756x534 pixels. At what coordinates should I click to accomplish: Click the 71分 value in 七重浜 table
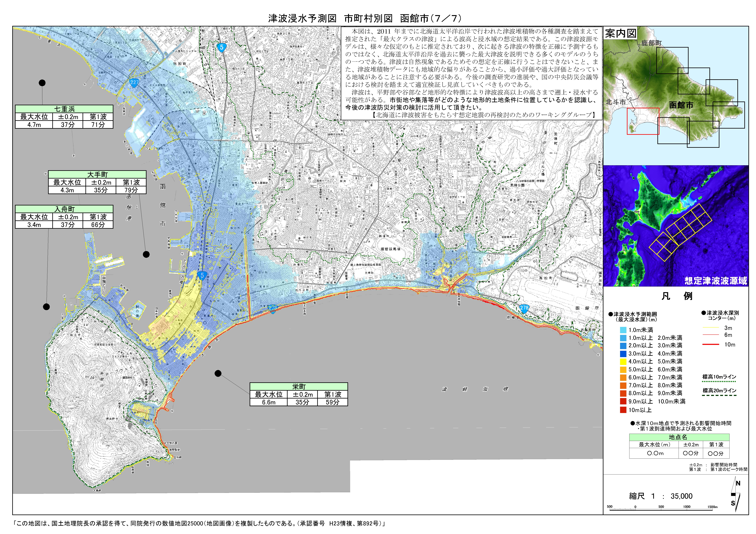pos(98,125)
